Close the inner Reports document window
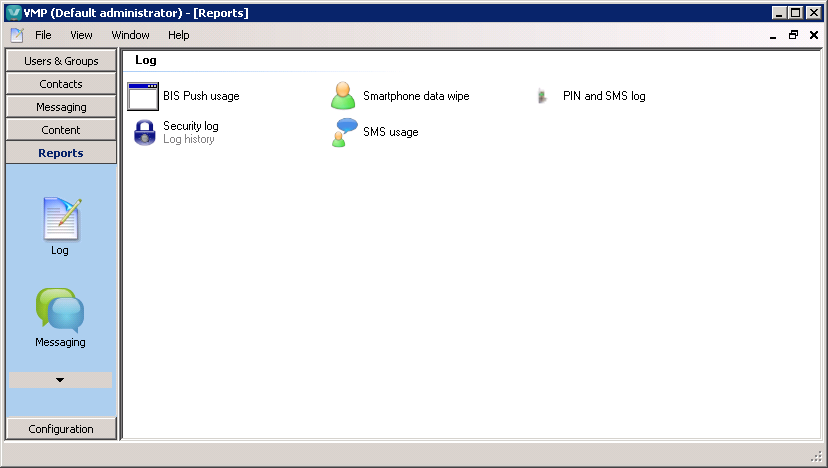 [814, 35]
